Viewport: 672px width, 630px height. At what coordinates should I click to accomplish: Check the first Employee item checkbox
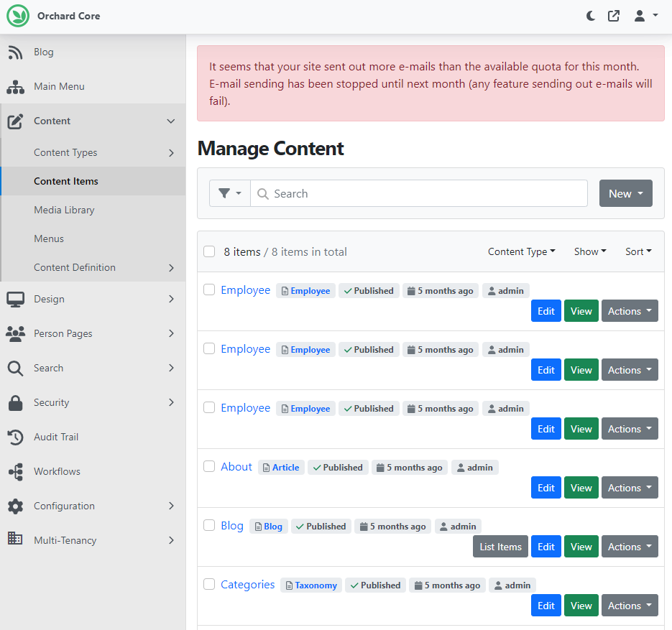click(x=209, y=289)
